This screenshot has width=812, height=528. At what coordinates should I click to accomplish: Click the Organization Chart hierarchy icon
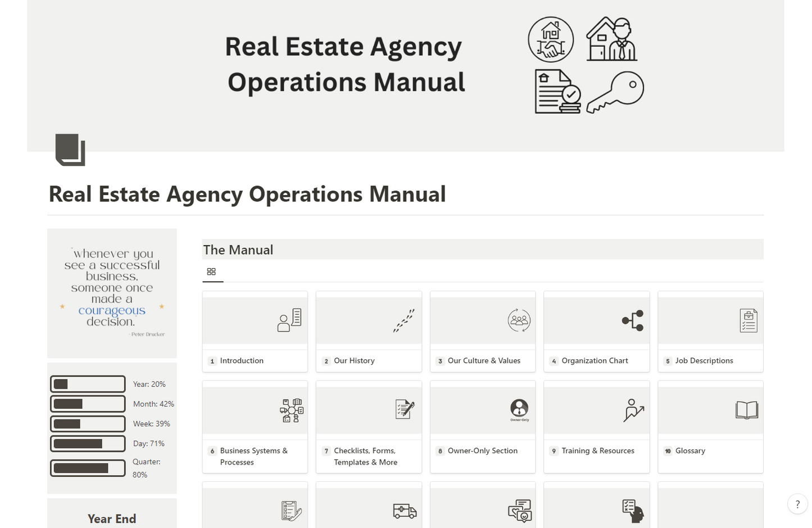[x=633, y=321]
